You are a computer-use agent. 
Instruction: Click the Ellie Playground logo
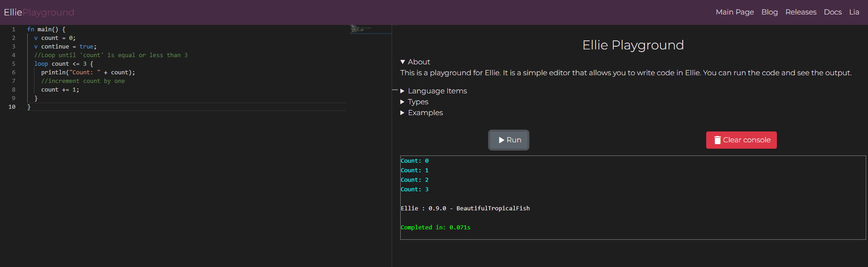pos(39,12)
